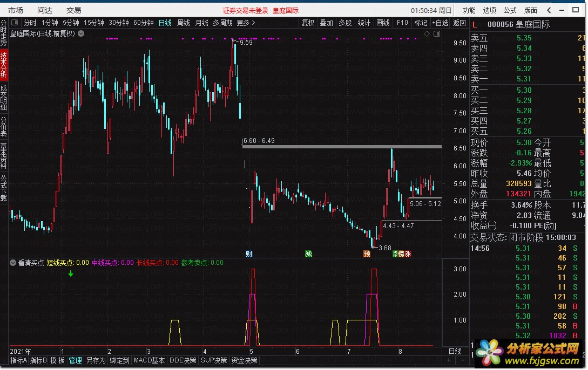Click the 财 marker icon on chart

point(249,254)
